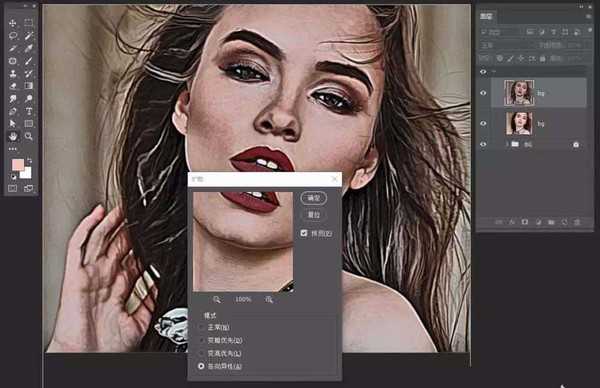Select the Zoom magnifier tool in toolbar
This screenshot has width=600, height=388.
(x=29, y=136)
